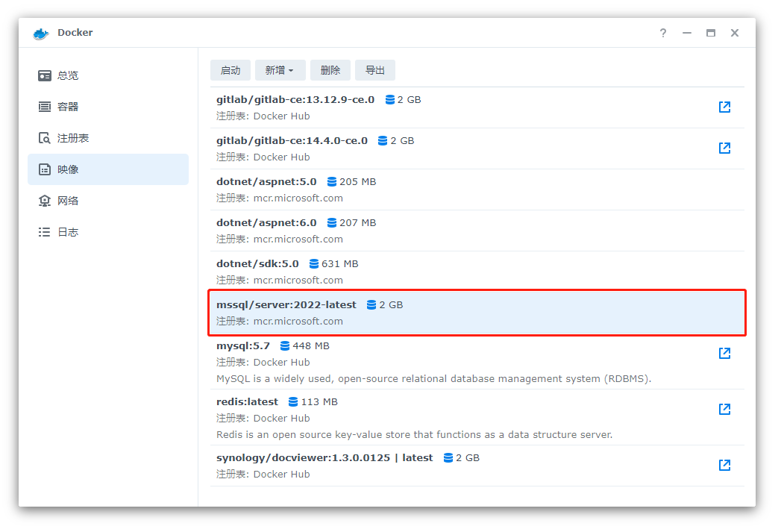Click the 113 MB size of redis:latest

pos(319,402)
